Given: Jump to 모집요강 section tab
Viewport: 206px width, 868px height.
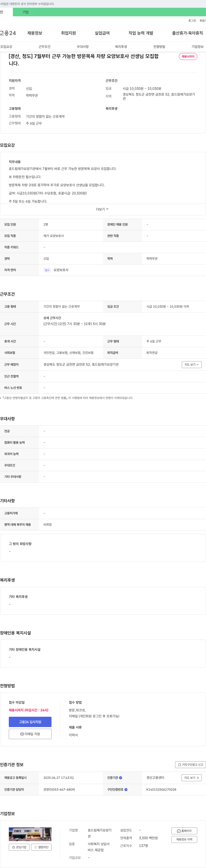Looking at the screenshot, I should [6, 46].
